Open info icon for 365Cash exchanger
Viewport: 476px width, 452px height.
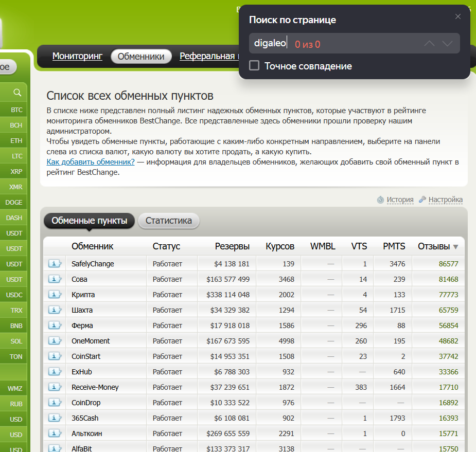pos(55,419)
